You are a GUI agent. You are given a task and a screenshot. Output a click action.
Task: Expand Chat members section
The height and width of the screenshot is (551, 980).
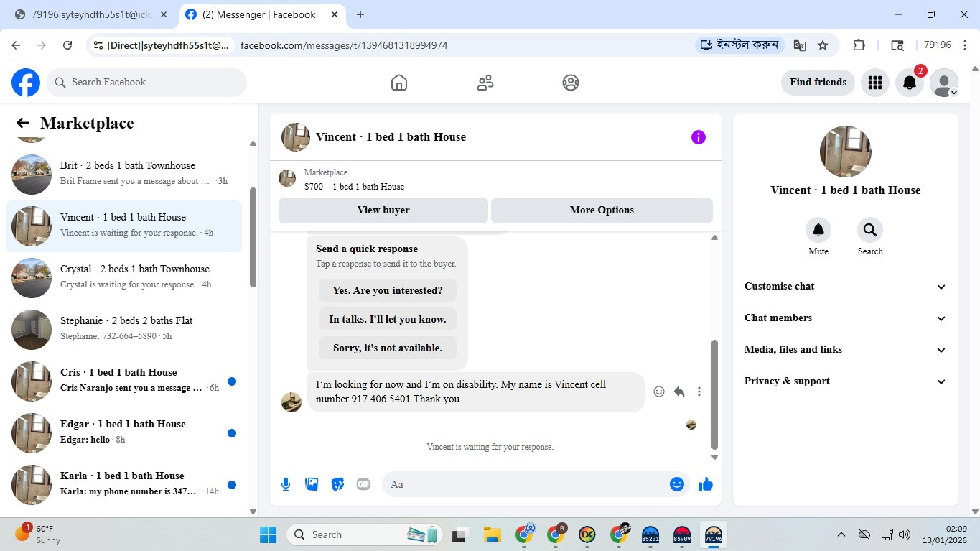[846, 318]
